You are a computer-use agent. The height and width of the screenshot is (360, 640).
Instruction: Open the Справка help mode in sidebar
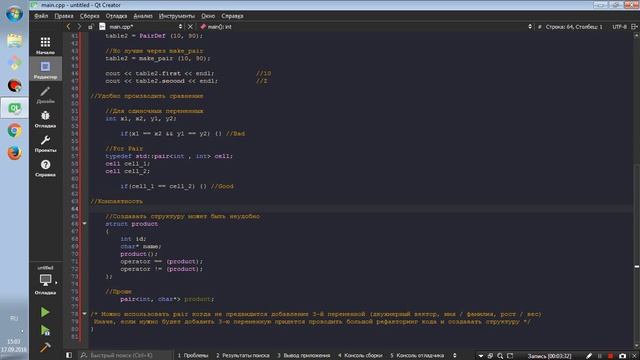pyautogui.click(x=45, y=168)
